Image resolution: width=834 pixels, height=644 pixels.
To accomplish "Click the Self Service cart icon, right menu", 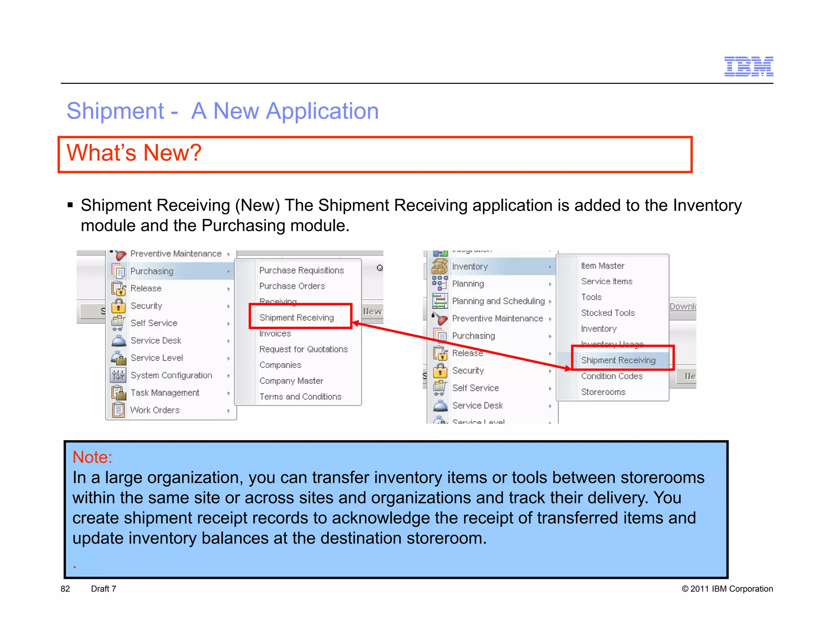I will (x=440, y=388).
